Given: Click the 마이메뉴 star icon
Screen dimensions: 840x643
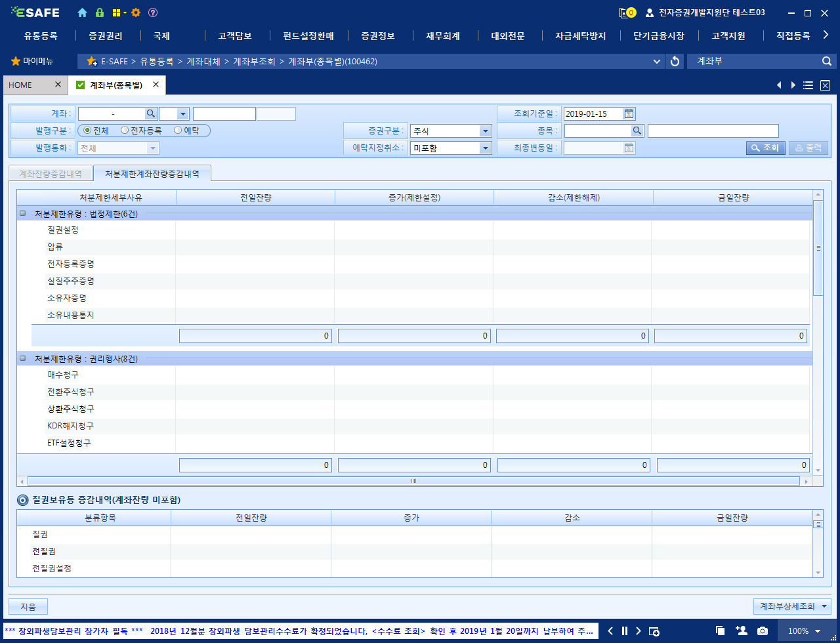Looking at the screenshot, I should point(16,61).
